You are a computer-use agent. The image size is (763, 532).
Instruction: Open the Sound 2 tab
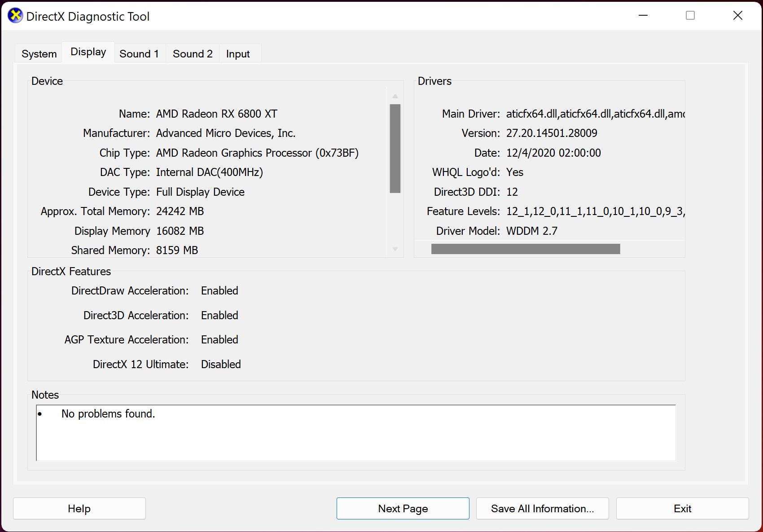tap(193, 54)
